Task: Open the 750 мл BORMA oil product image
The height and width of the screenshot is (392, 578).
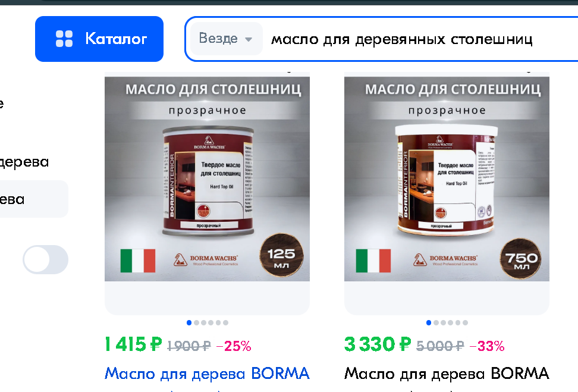Action: 447,179
